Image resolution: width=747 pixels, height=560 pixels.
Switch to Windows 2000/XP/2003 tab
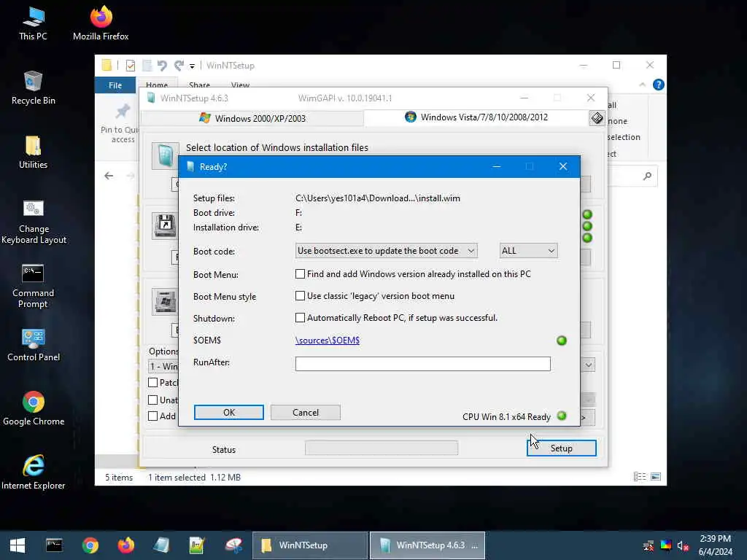point(252,118)
